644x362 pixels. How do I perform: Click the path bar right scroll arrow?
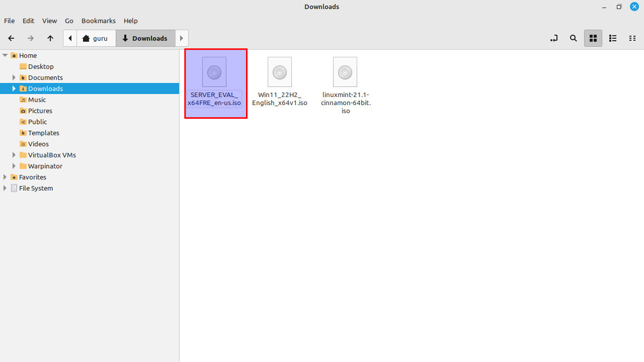[182, 38]
